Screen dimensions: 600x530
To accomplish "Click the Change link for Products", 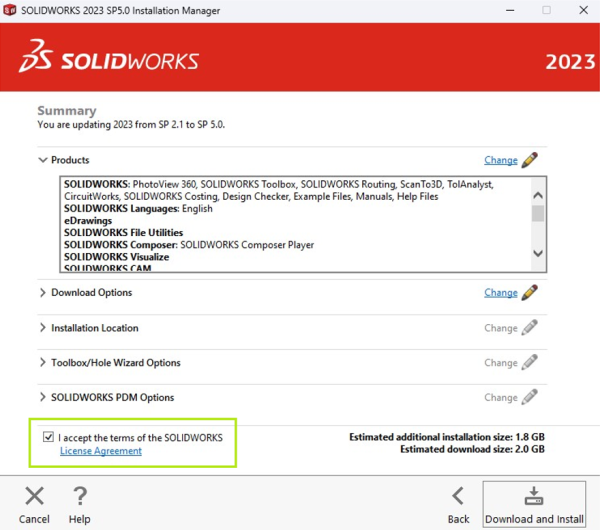I will pos(501,160).
